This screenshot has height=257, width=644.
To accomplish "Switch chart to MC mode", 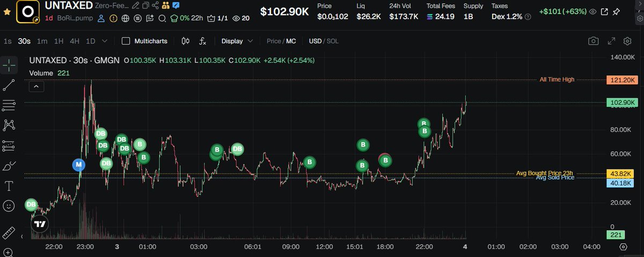I will [291, 41].
